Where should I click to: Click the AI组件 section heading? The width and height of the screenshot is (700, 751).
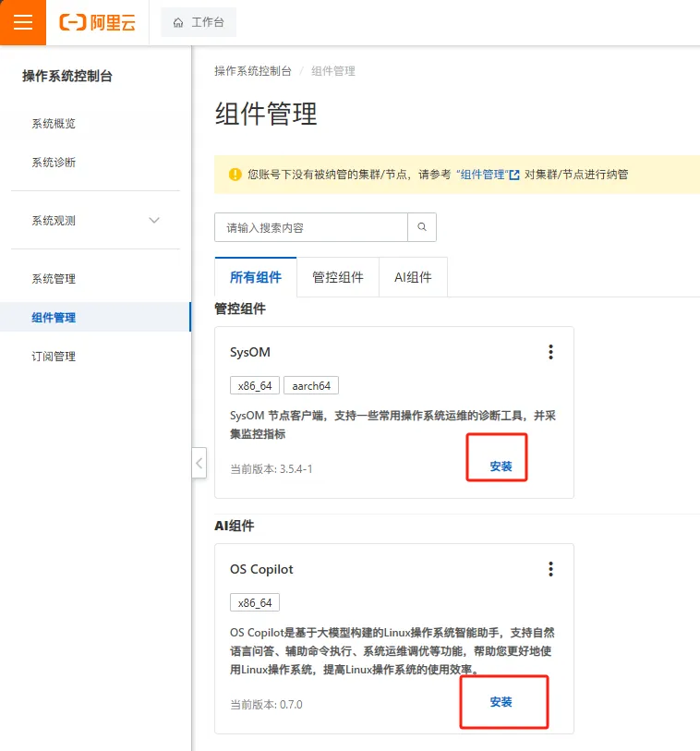click(235, 526)
